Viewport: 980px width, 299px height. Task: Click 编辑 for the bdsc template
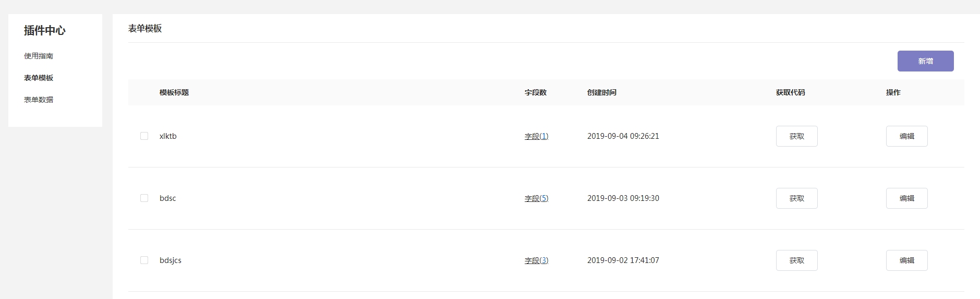click(906, 198)
